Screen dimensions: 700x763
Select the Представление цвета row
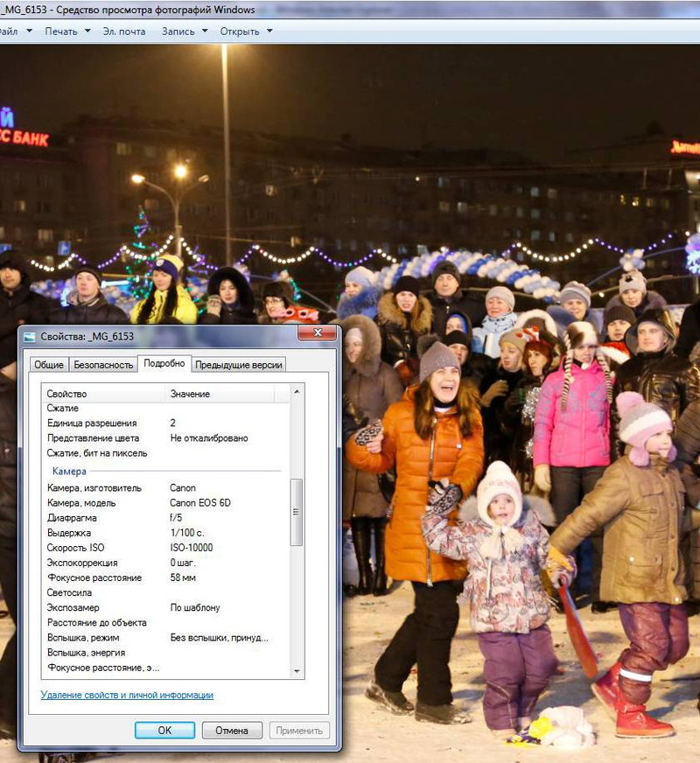(x=165, y=438)
